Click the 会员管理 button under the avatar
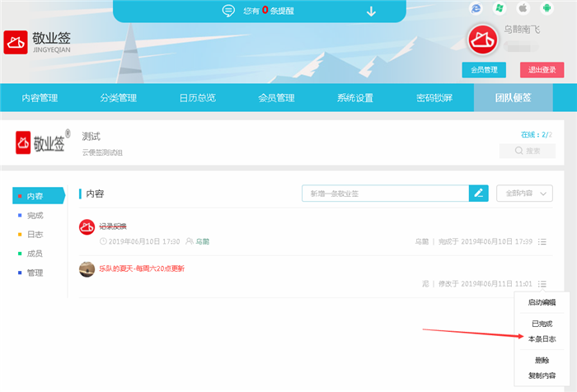The image size is (577, 392). tap(484, 70)
